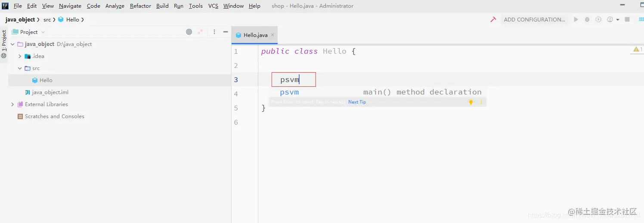Open completion popup more options dots
Image resolution: width=644 pixels, height=223 pixels.
click(481, 102)
